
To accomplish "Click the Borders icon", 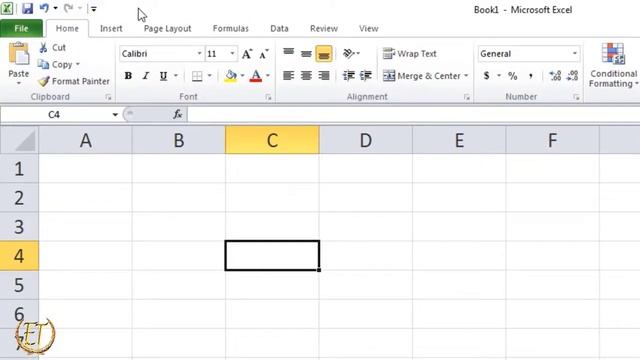I will point(197,76).
